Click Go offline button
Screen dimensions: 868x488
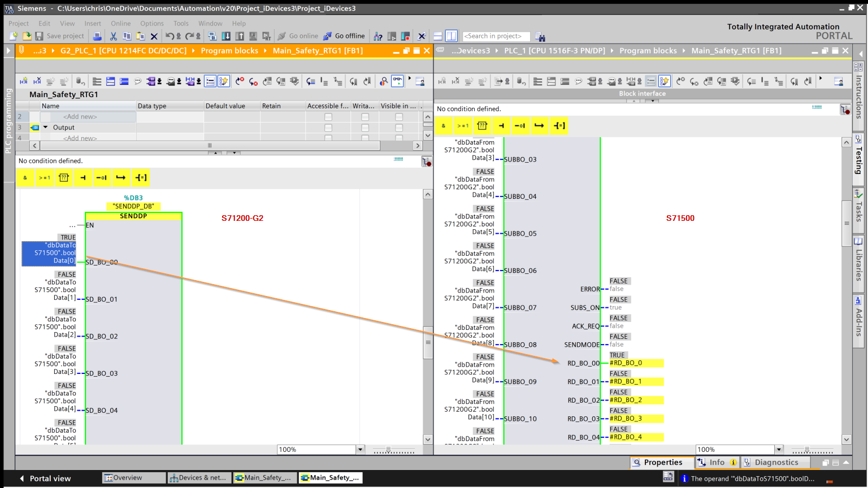(345, 36)
